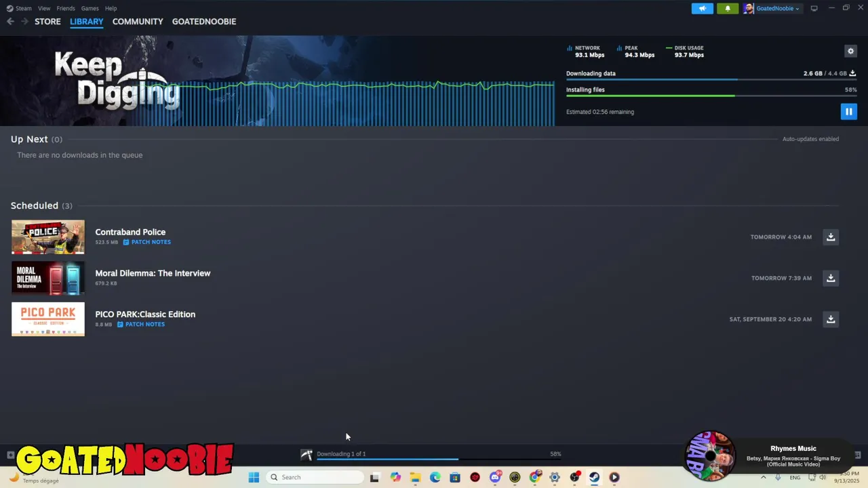Image resolution: width=868 pixels, height=488 pixels.
Task: Open the View menu
Action: tap(44, 8)
